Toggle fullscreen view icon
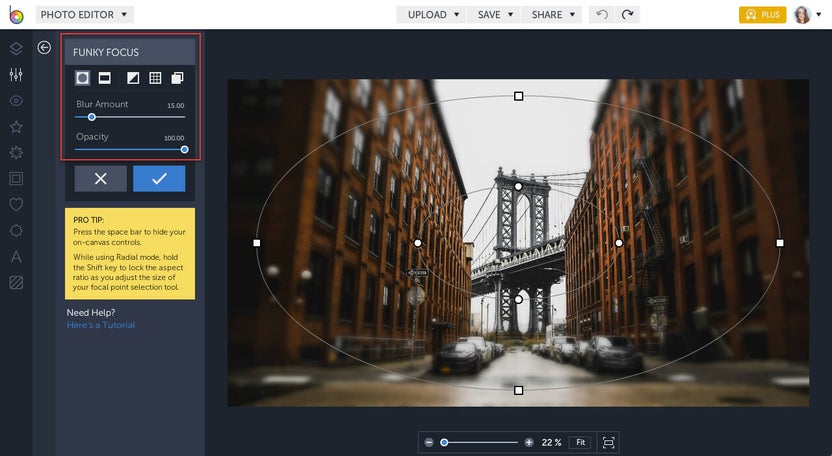 [609, 442]
